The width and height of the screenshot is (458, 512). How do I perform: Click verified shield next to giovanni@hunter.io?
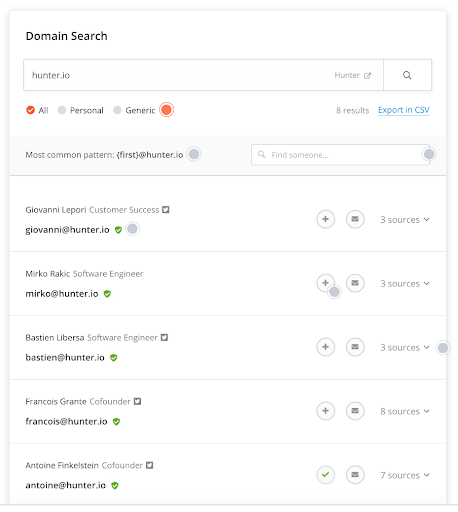click(118, 230)
